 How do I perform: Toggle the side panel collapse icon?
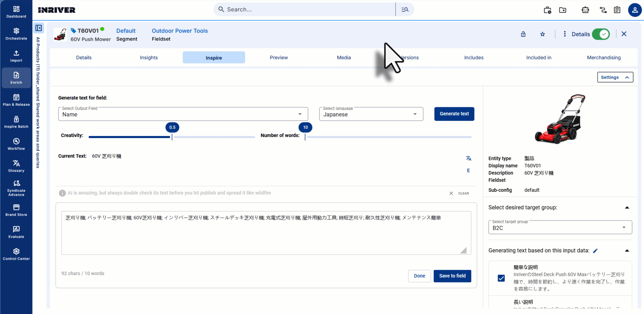[x=39, y=28]
